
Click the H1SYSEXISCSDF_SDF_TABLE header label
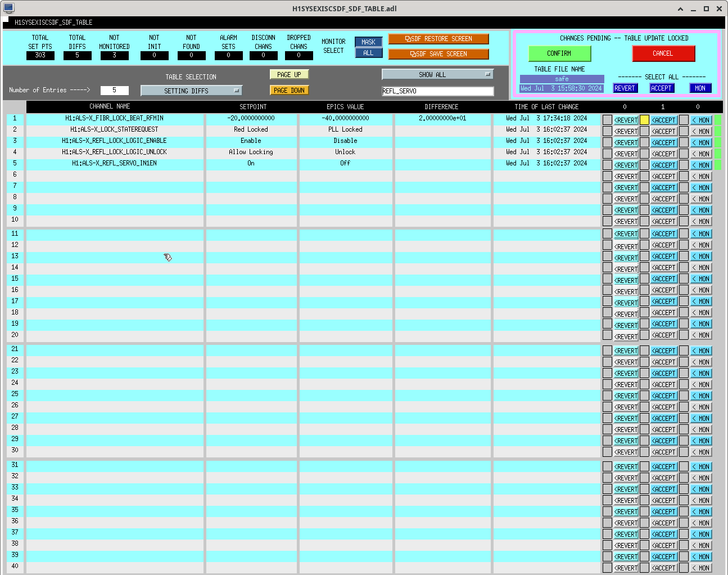click(x=53, y=23)
